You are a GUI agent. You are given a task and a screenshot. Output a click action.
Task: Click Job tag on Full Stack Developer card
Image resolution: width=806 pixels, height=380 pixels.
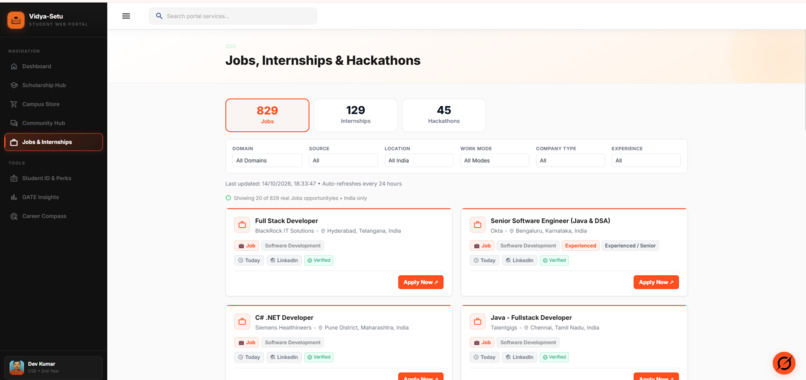(247, 246)
